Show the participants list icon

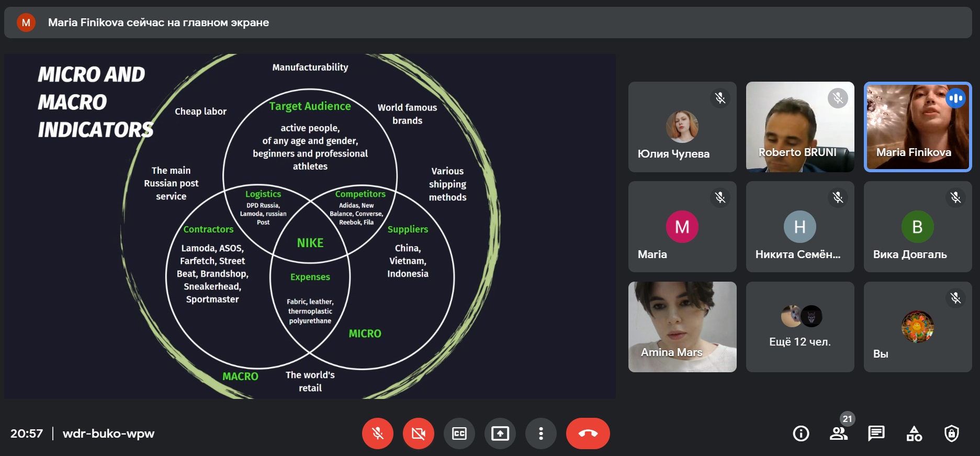(x=838, y=433)
